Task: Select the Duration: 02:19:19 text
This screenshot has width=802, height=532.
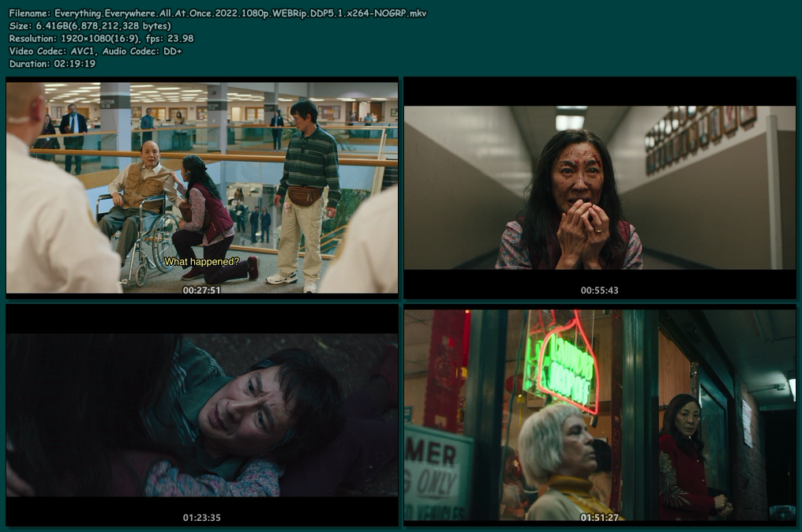Action: [x=52, y=64]
